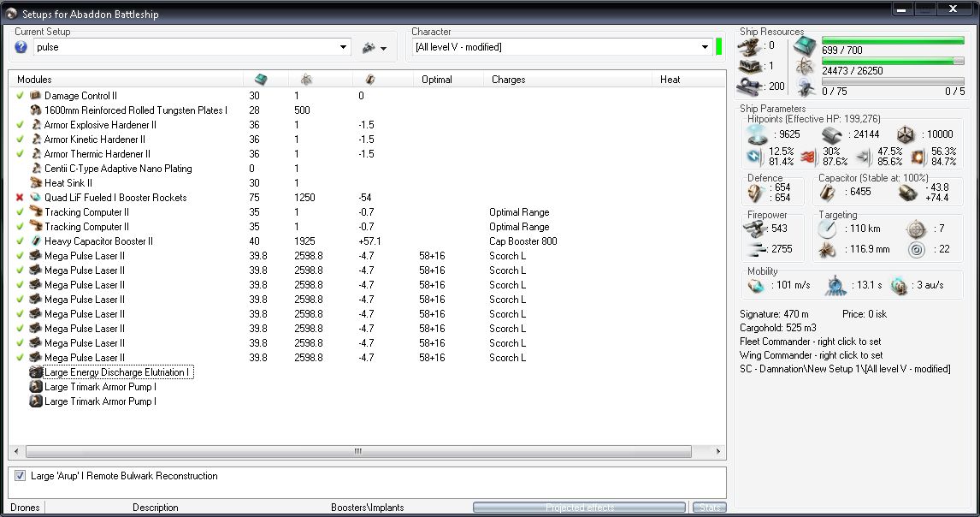The width and height of the screenshot is (980, 517).
Task: Click the launcher hardpoints icon
Action: coord(749,67)
